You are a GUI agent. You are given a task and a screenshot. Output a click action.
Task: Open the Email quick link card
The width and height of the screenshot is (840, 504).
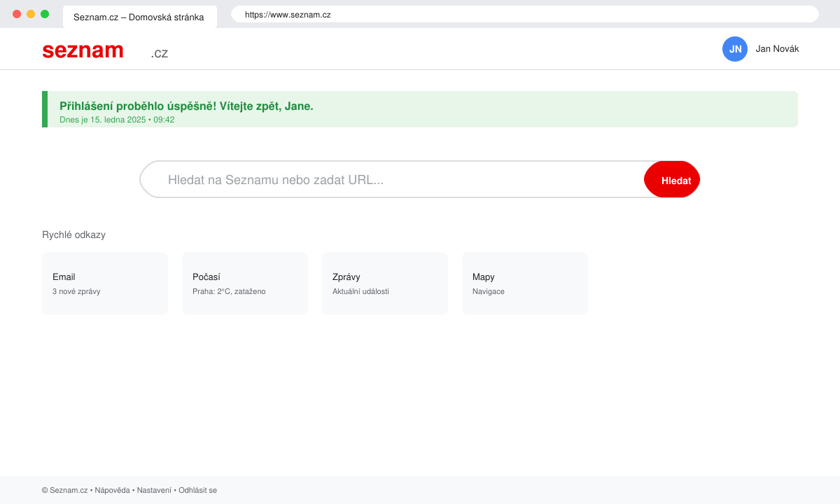pyautogui.click(x=105, y=283)
